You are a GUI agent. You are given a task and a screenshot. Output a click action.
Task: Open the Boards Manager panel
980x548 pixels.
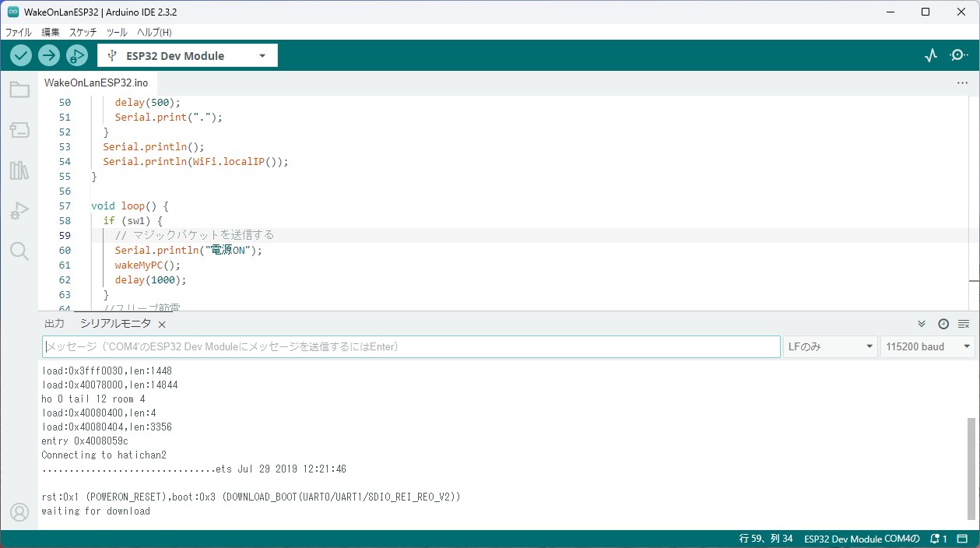pyautogui.click(x=19, y=130)
